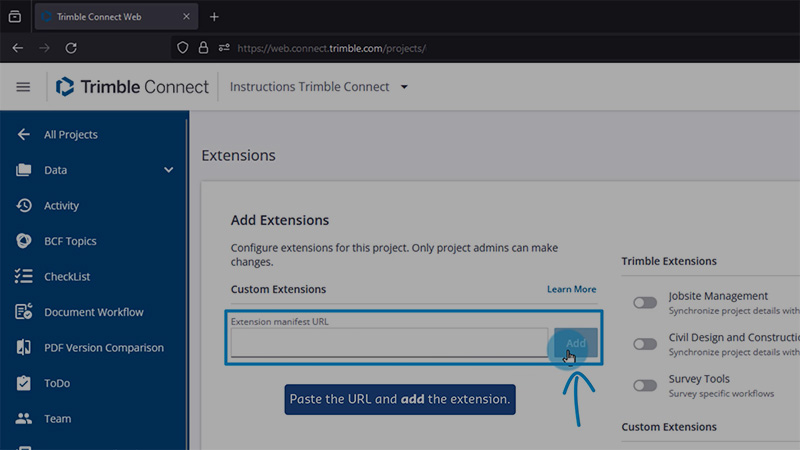Enable the Jobsite Management extension toggle
This screenshot has width=800, height=450.
645,303
